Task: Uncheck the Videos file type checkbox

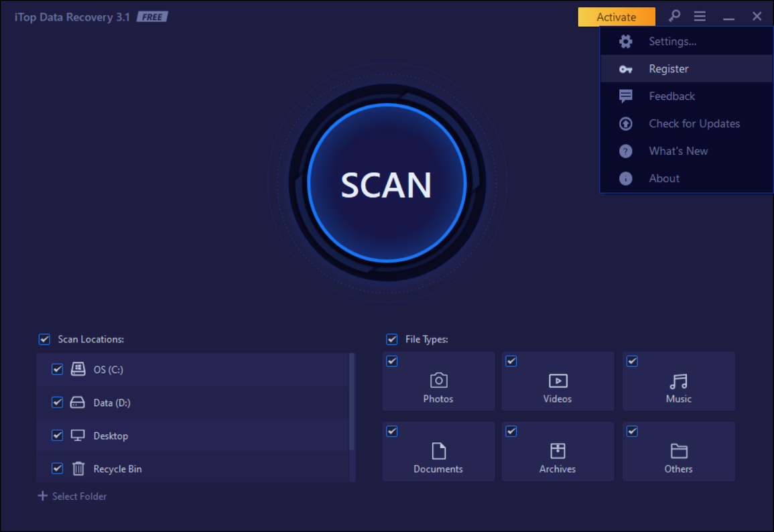Action: pos(511,361)
